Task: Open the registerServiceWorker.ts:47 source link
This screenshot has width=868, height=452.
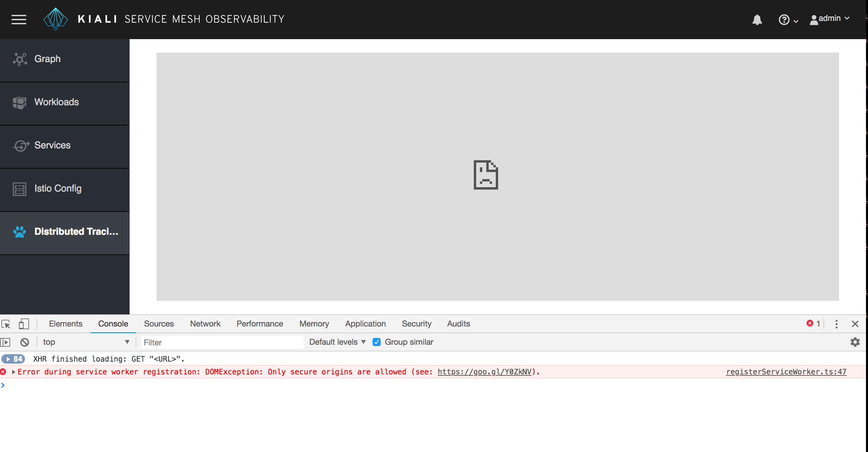Action: click(x=786, y=372)
